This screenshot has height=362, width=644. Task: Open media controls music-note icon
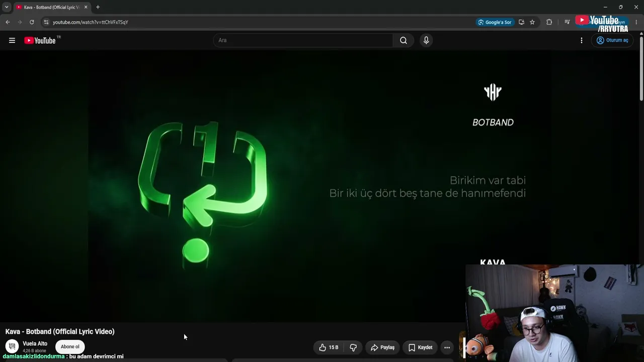pyautogui.click(x=567, y=22)
